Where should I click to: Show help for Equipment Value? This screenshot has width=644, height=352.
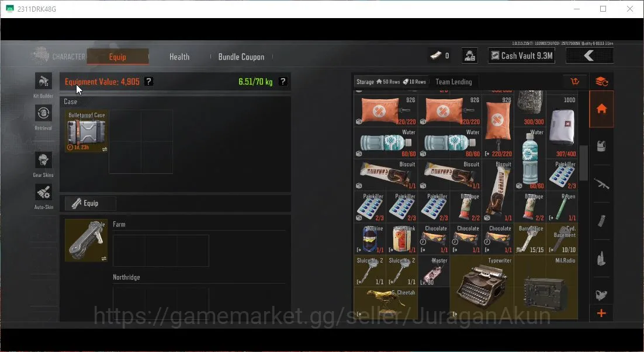(x=148, y=81)
